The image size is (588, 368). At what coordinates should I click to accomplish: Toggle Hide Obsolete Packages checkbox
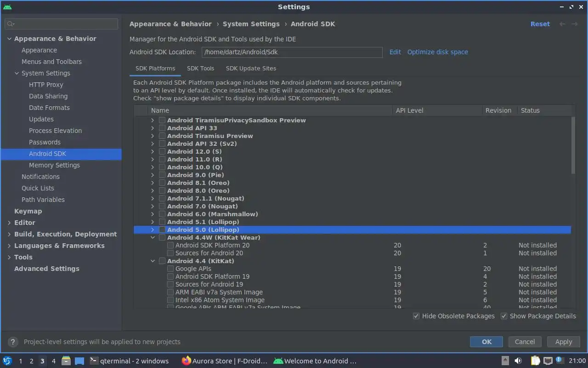(416, 316)
